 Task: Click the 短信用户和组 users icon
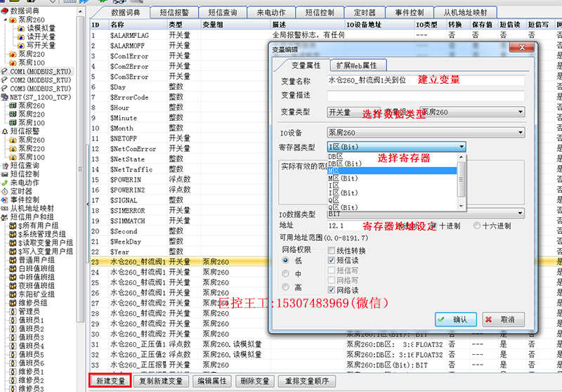coord(5,217)
